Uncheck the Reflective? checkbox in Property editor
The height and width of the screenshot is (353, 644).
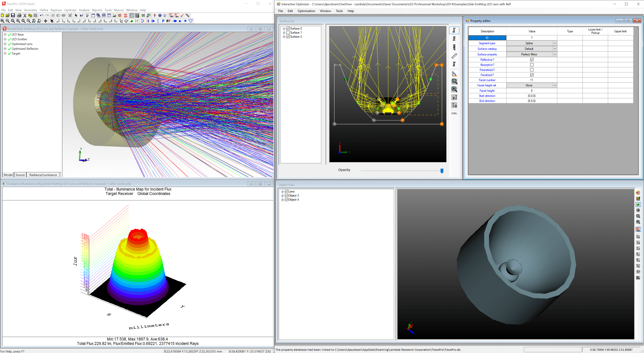[x=532, y=60]
